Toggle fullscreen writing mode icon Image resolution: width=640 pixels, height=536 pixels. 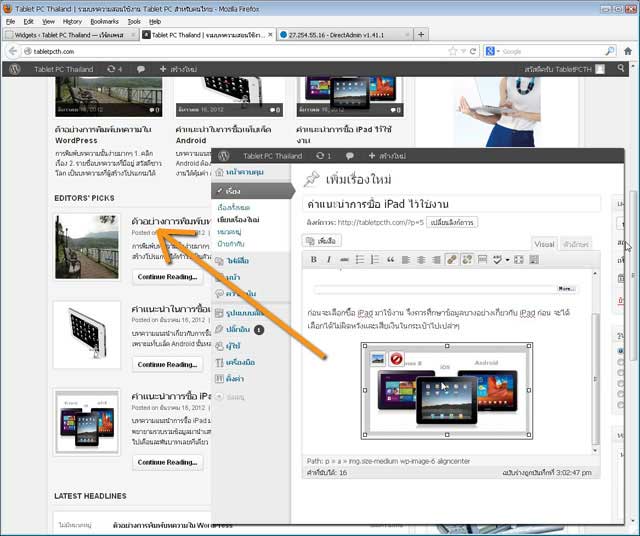pos(519,259)
